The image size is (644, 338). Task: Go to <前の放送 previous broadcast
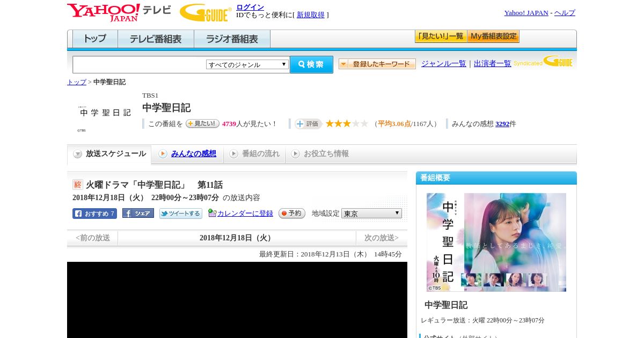[x=93, y=238]
